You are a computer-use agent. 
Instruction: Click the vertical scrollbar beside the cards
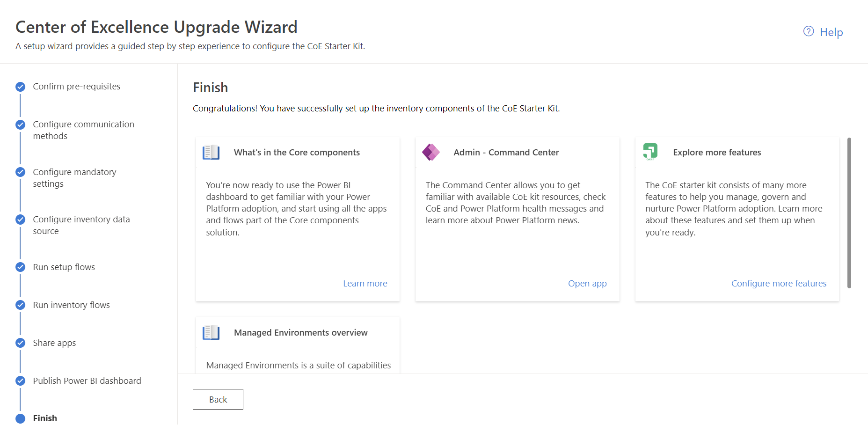849,213
